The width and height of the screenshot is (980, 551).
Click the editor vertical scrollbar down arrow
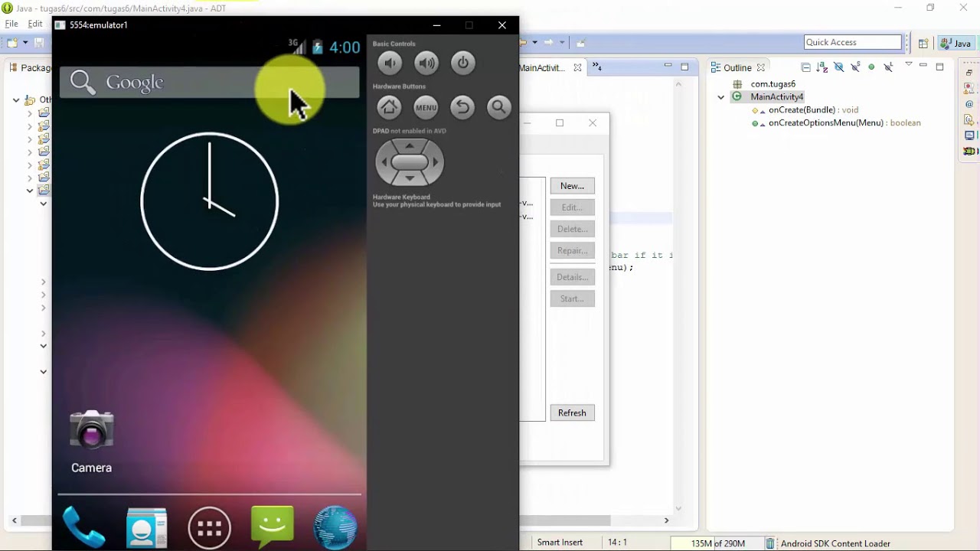coord(678,508)
